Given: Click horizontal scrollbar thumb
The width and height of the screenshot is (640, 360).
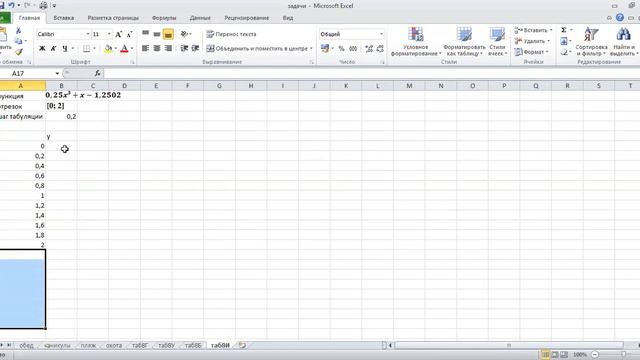Looking at the screenshot, I should pyautogui.click(x=509, y=345).
